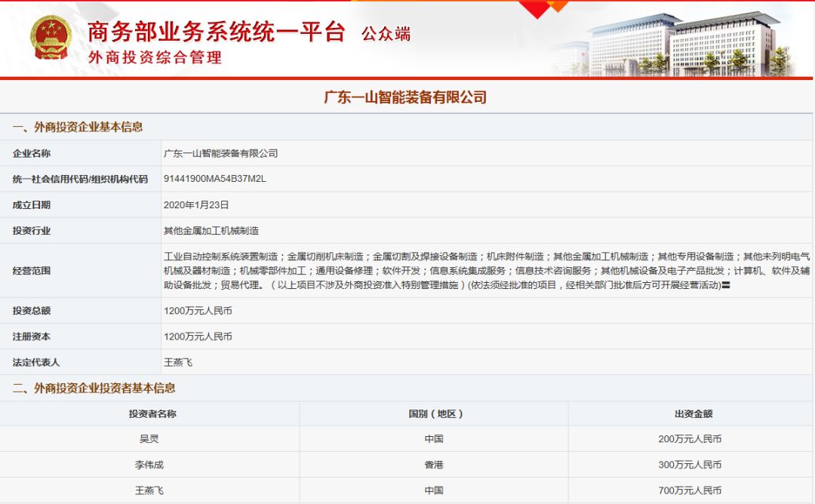Click section heading 一、外商投资企业基本信息
The image size is (815, 504).
(78, 127)
